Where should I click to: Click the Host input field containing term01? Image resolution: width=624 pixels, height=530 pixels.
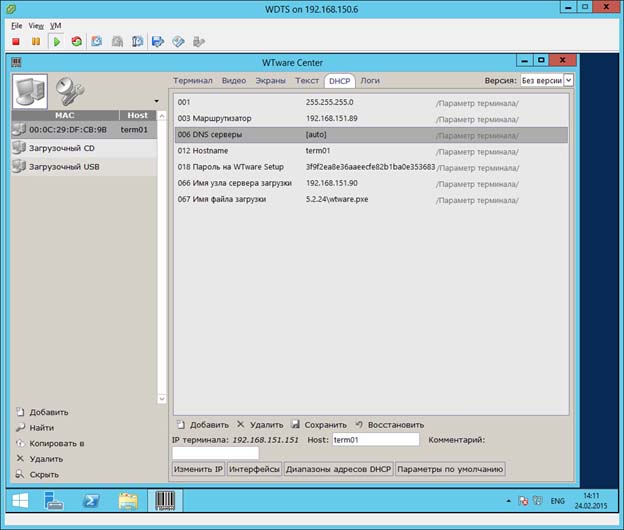(x=375, y=439)
